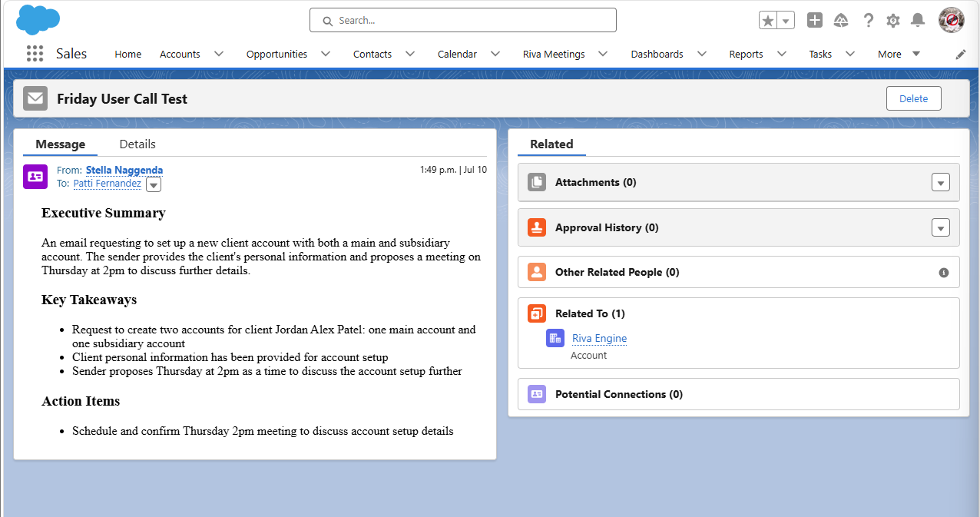Open the Approval History actions dropdown
The image size is (980, 517).
[x=941, y=227]
